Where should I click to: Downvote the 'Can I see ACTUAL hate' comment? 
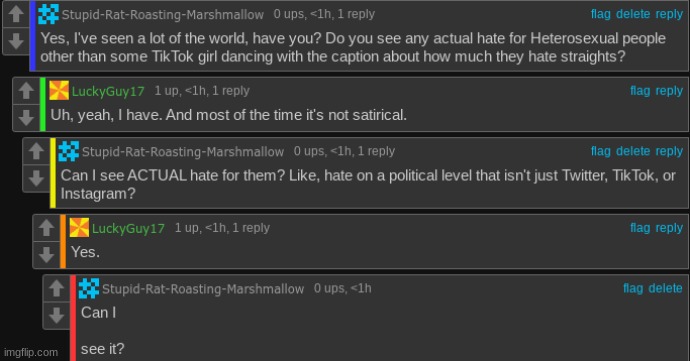[x=37, y=178]
